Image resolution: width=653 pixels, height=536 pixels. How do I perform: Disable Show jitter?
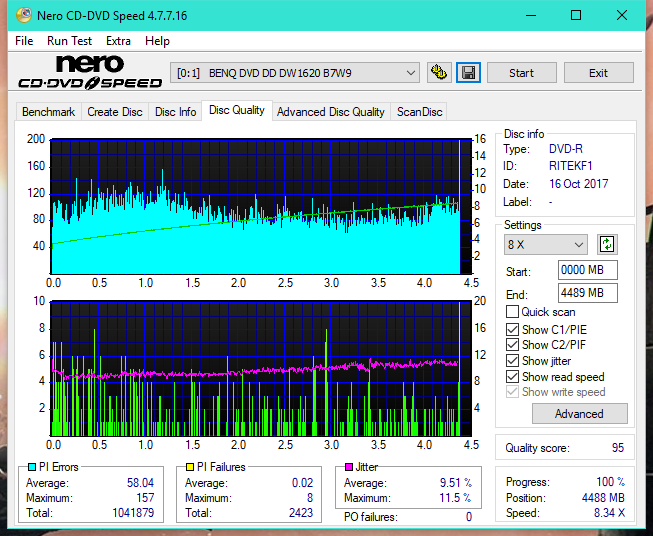[512, 361]
